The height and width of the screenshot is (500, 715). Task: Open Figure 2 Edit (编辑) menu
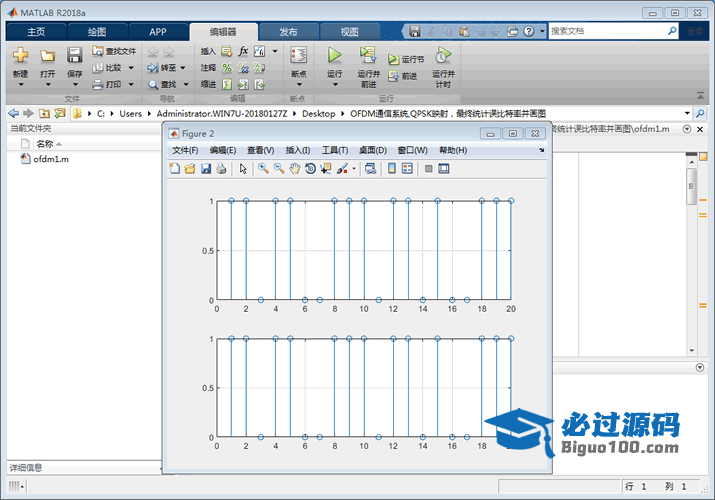223,150
